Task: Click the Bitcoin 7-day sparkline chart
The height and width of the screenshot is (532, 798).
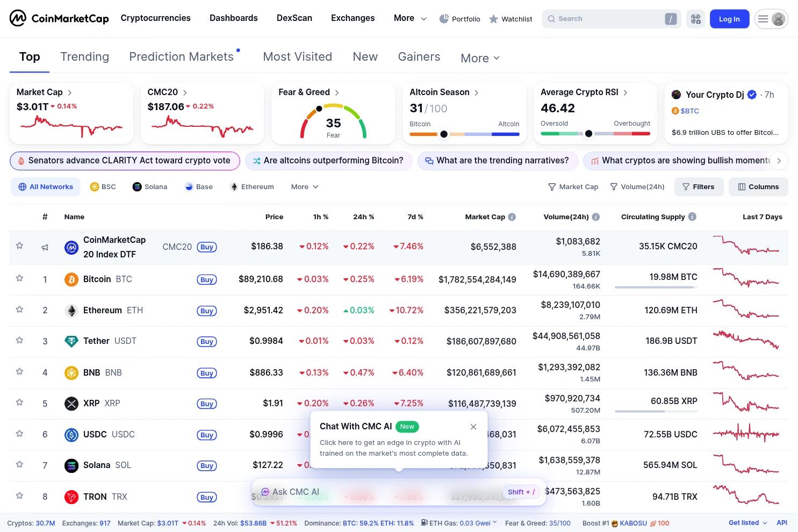Action: pyautogui.click(x=746, y=278)
